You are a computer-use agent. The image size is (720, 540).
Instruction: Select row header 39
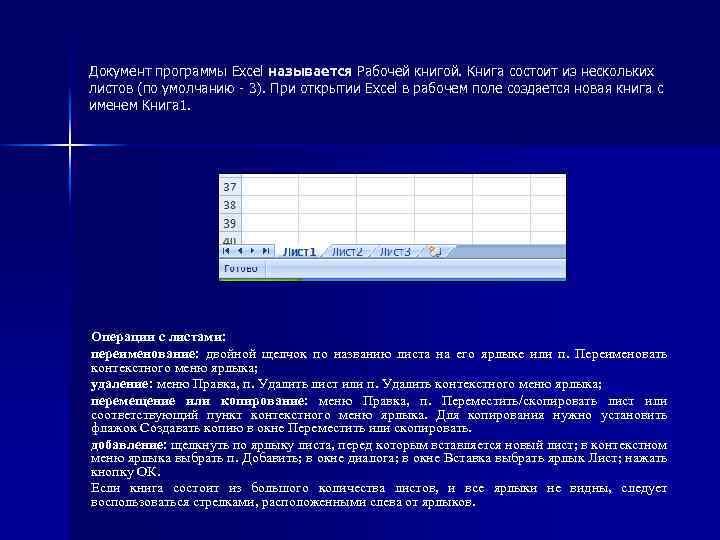[230, 223]
